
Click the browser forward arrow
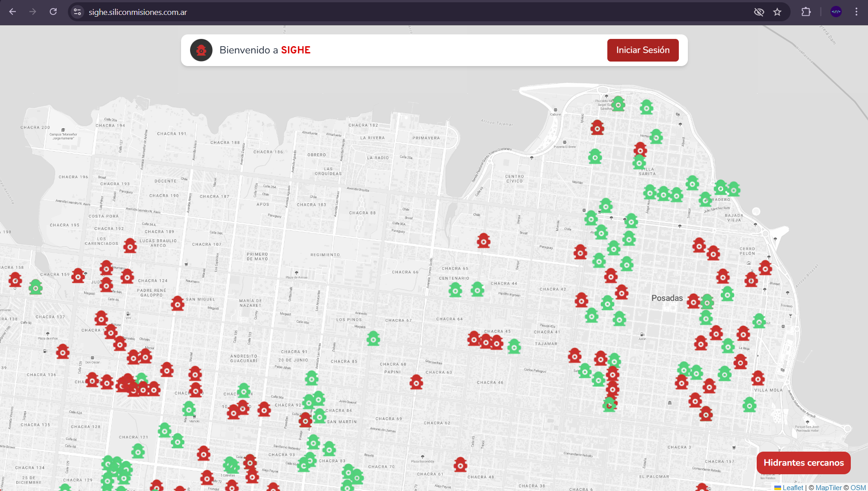tap(33, 12)
